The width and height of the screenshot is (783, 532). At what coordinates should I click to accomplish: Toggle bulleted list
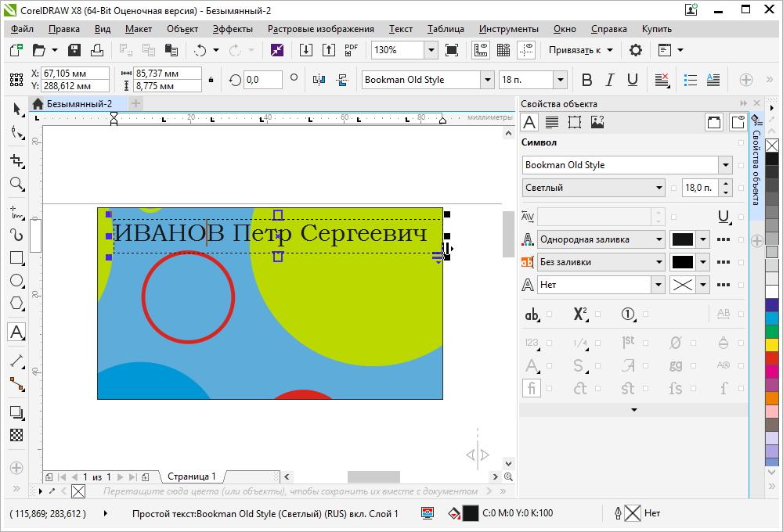[x=690, y=80]
